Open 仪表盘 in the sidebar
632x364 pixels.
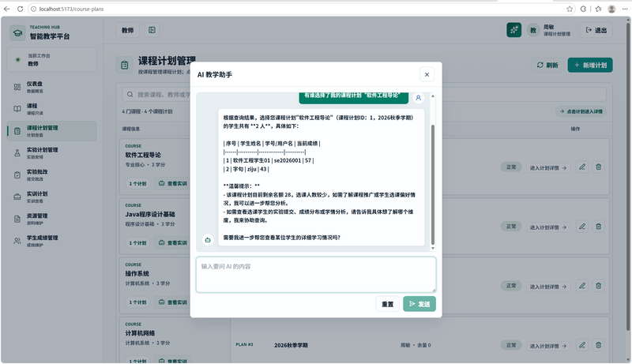coord(51,87)
